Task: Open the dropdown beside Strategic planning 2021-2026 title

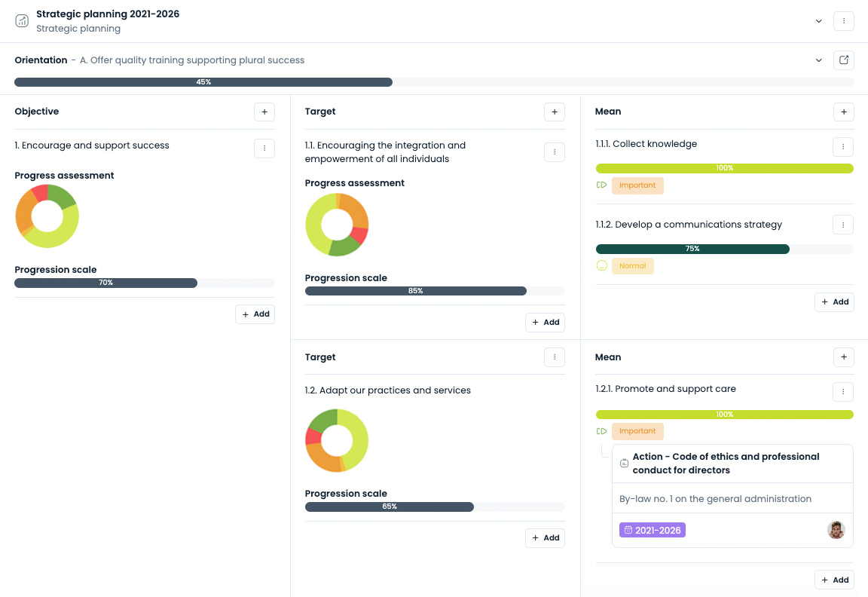Action: 819,20
